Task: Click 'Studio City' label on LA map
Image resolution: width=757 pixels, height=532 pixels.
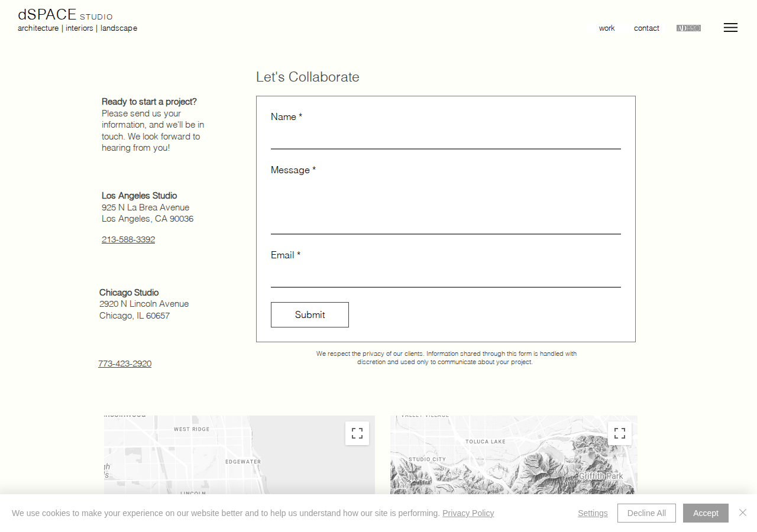Action: pyautogui.click(x=427, y=459)
